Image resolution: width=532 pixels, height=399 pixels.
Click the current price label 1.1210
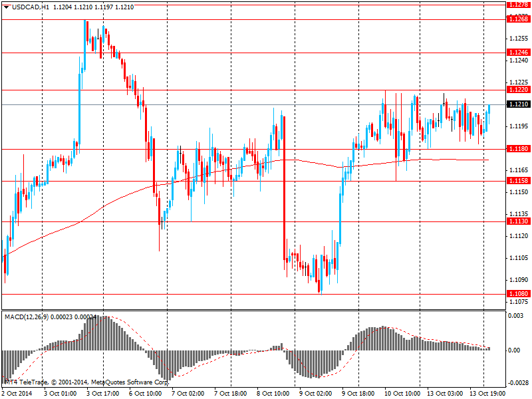click(518, 104)
